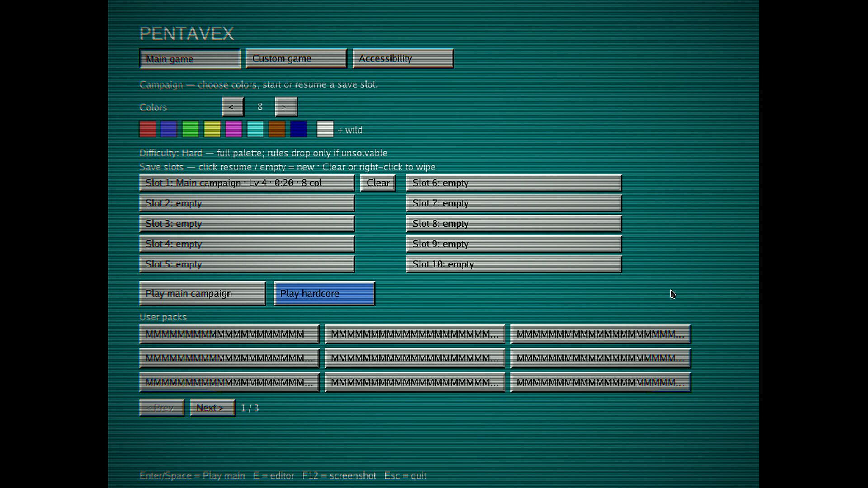
Task: Choose the empty Slot 7
Action: click(x=514, y=203)
